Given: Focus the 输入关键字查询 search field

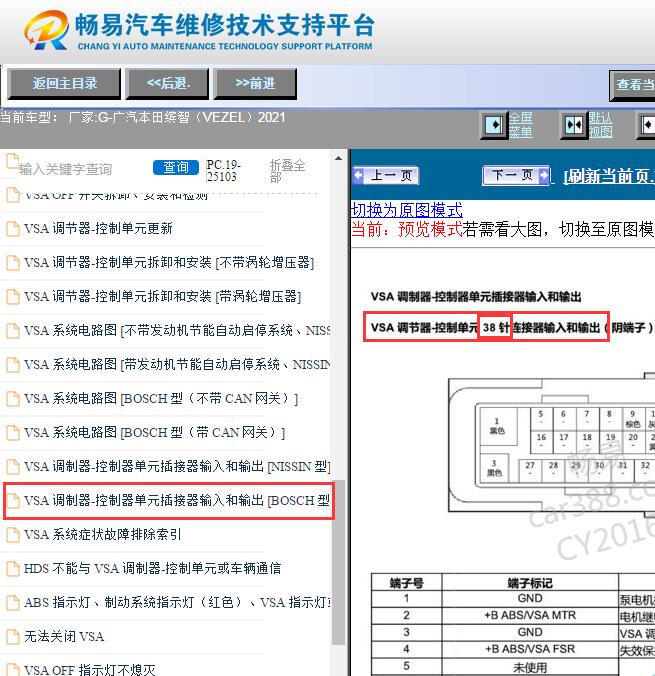Looking at the screenshot, I should click(82, 169).
